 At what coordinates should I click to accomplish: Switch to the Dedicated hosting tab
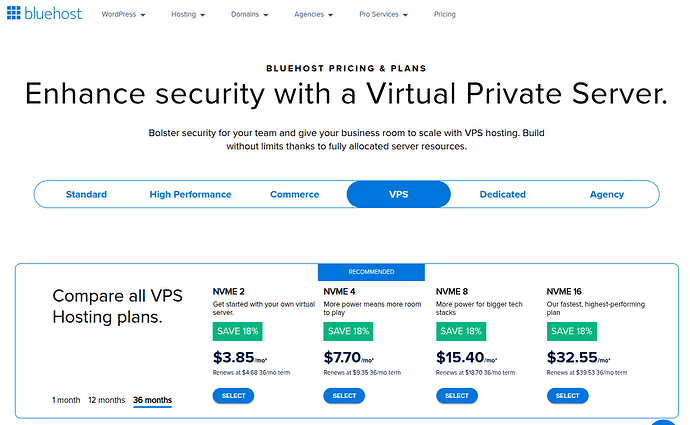tap(503, 194)
